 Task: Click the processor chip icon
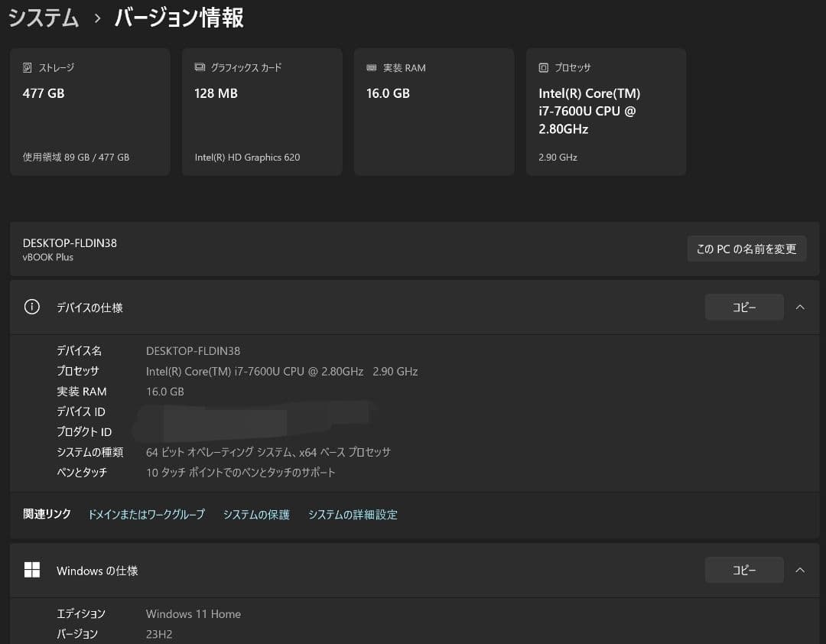click(x=544, y=67)
